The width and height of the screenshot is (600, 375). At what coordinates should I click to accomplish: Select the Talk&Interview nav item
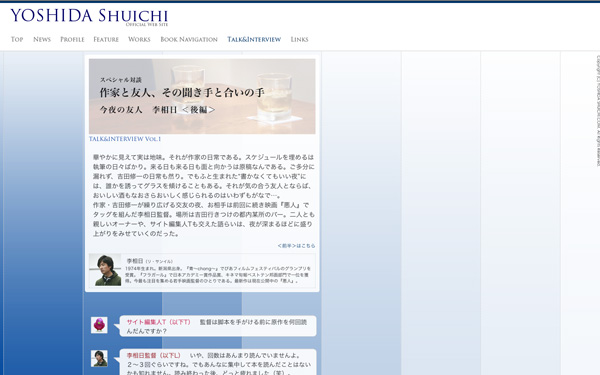pyautogui.click(x=254, y=39)
